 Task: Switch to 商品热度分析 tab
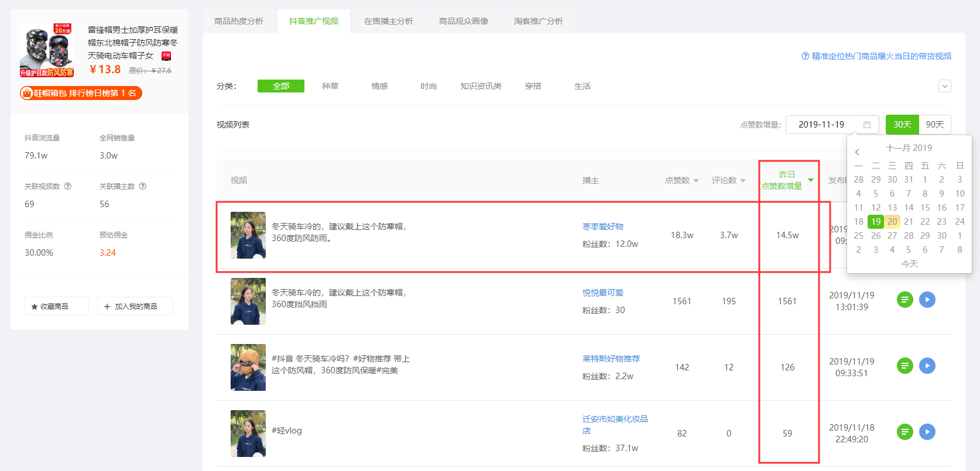pos(239,21)
